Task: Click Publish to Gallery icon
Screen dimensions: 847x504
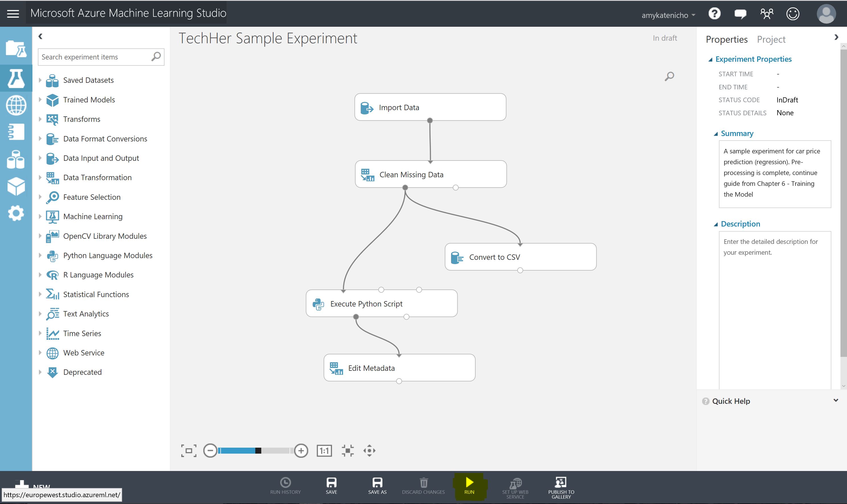Action: coord(561,483)
